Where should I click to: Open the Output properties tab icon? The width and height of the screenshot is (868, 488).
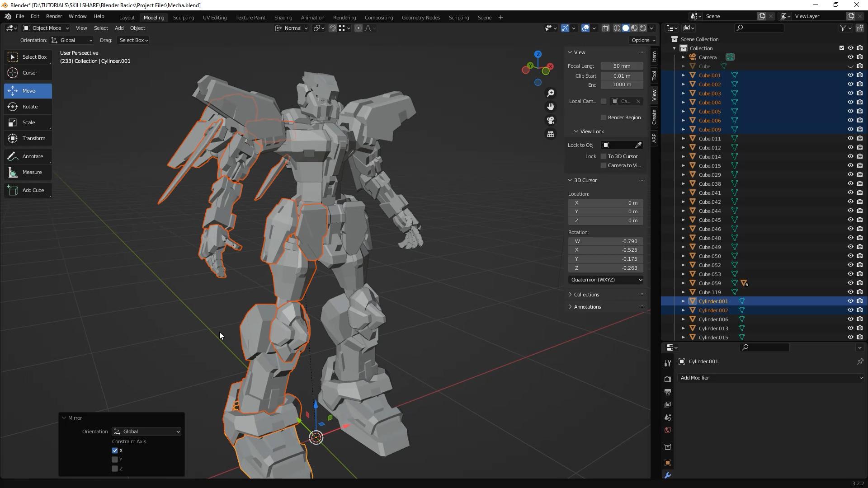[668, 392]
